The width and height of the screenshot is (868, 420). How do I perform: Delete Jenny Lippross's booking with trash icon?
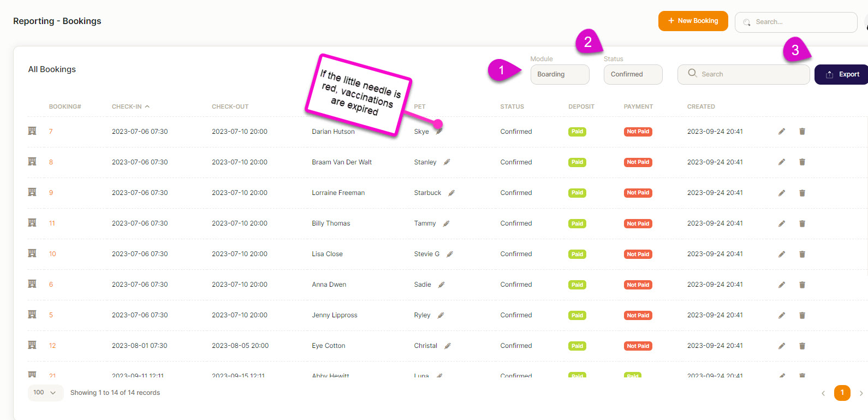pyautogui.click(x=802, y=315)
